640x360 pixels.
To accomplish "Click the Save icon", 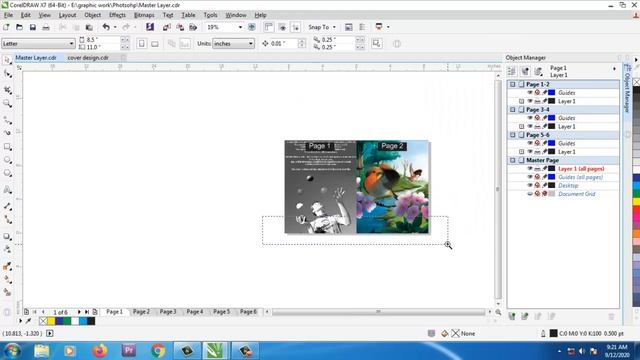I will 33,27.
